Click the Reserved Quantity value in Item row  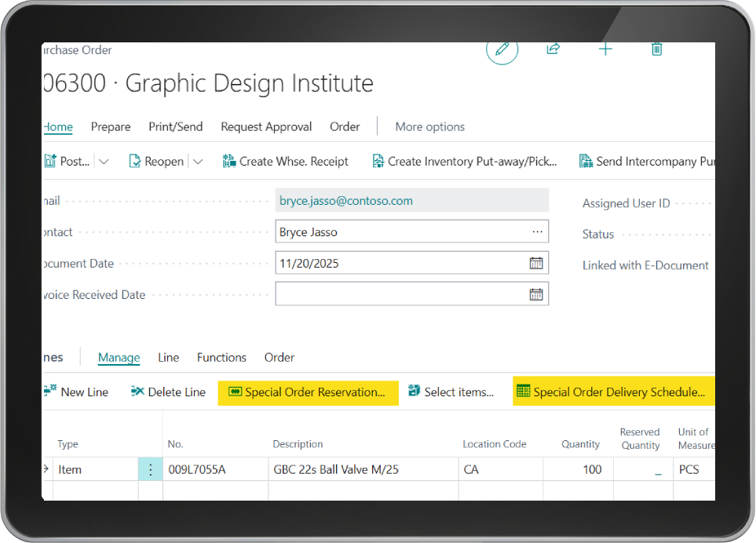pyautogui.click(x=644, y=469)
